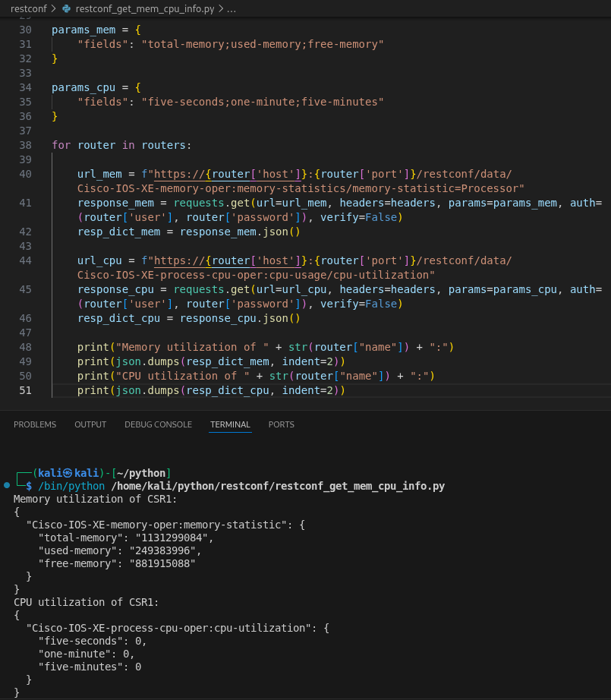The image size is (611, 700).
Task: Click line number 51 in gutter
Action: coord(26,390)
